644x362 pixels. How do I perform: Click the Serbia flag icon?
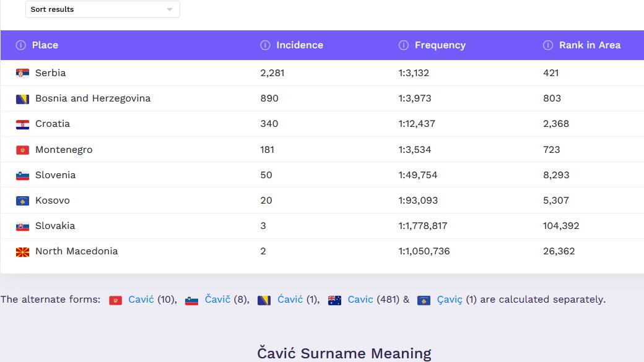point(23,73)
